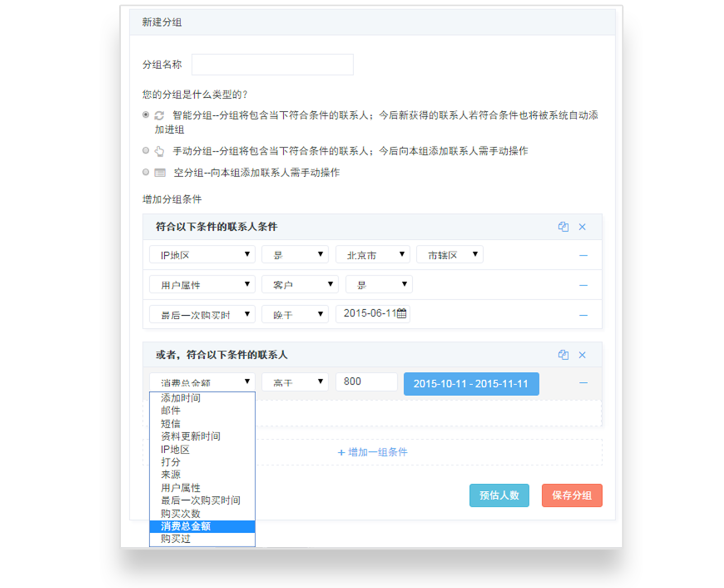Viewport: 724px width, 588px height.
Task: Open the 北京市 city dropdown
Action: pyautogui.click(x=373, y=255)
